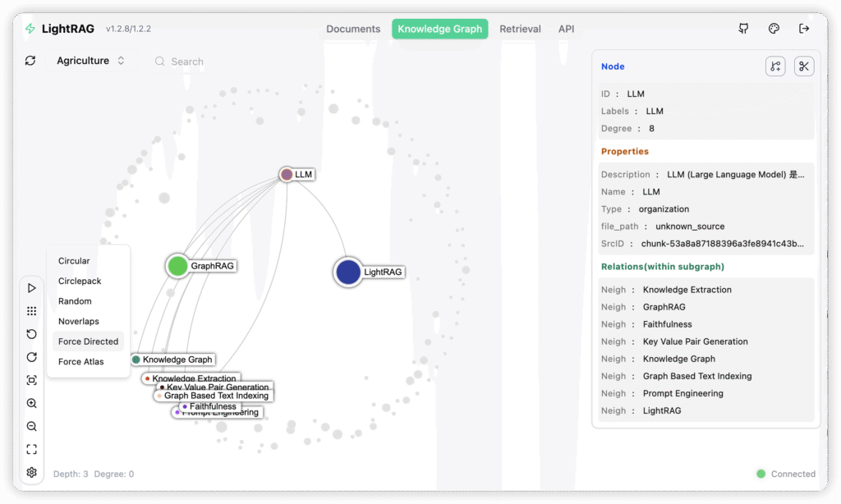This screenshot has width=841, height=504.
Task: Start layout animation with the play icon
Action: (x=31, y=288)
